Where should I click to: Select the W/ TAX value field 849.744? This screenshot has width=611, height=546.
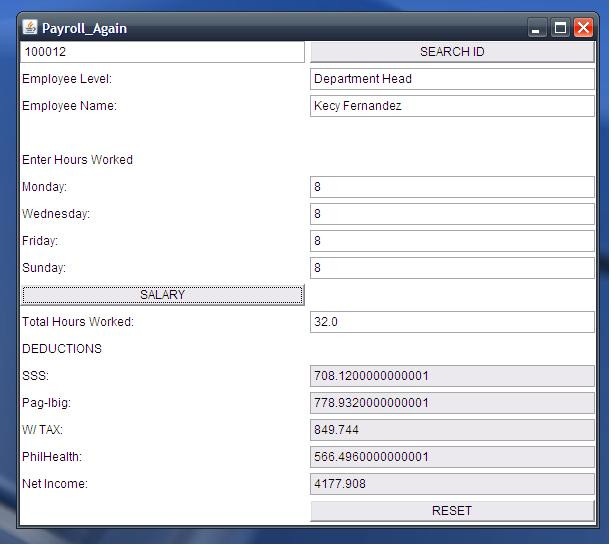[452, 430]
